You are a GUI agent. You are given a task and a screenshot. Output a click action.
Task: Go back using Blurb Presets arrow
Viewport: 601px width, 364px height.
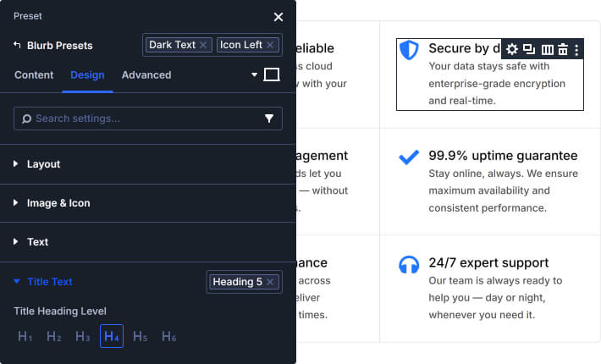pos(17,45)
